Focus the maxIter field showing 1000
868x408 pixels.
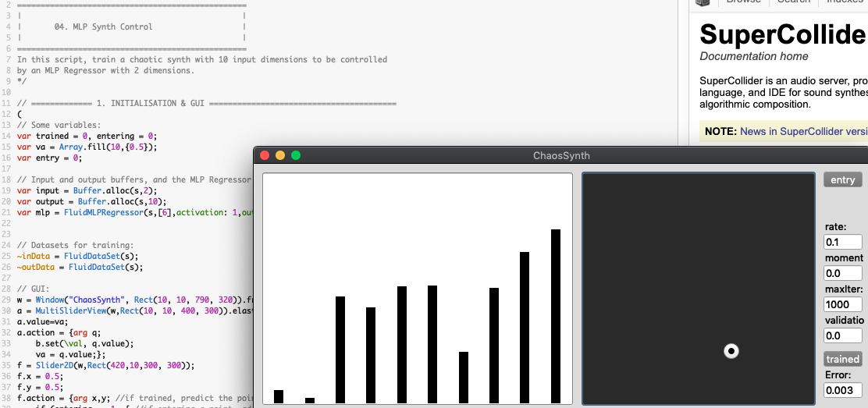click(x=842, y=304)
